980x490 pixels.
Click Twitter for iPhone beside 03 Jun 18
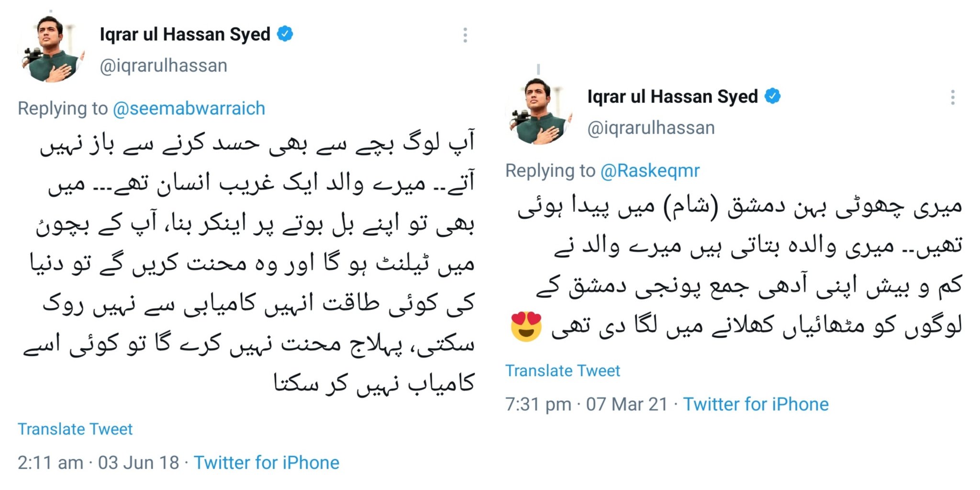[266, 463]
